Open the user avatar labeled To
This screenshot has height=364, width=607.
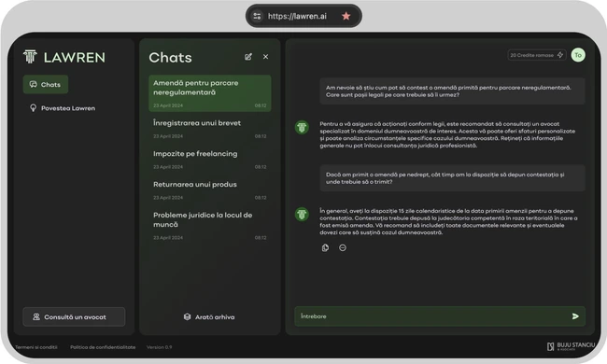[x=578, y=55]
